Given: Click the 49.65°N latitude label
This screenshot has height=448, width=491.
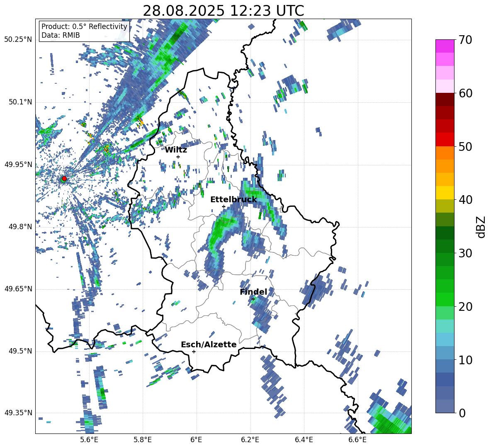Looking at the screenshot, I should click(x=18, y=289).
